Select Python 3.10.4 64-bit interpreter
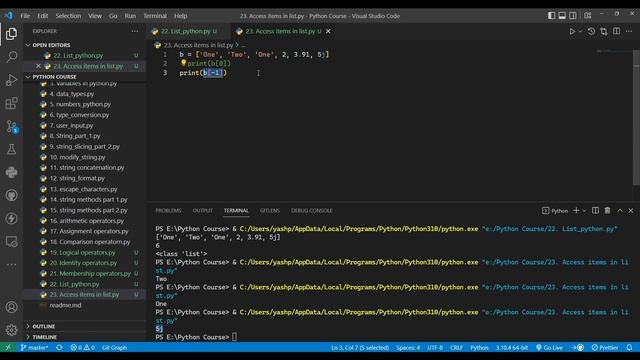 pos(512,347)
